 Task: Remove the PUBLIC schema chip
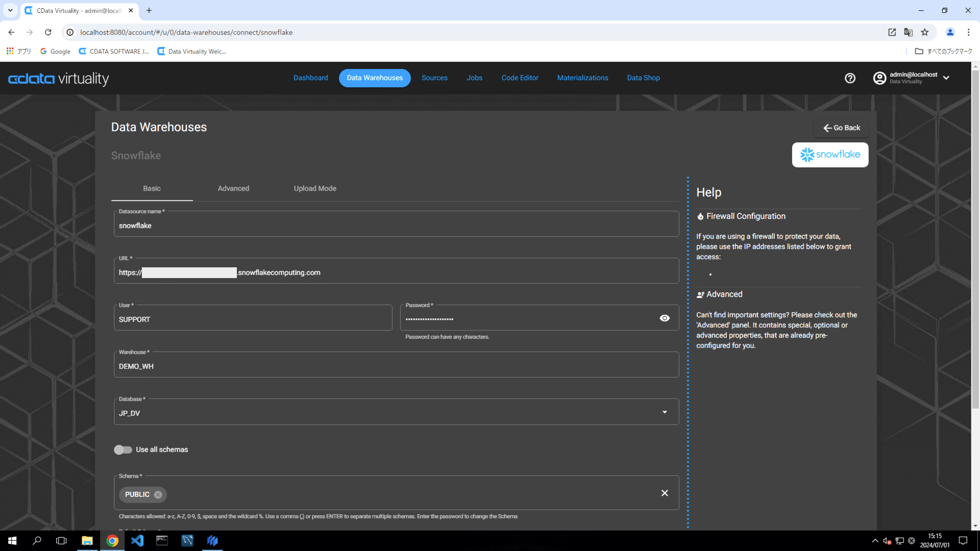point(158,494)
